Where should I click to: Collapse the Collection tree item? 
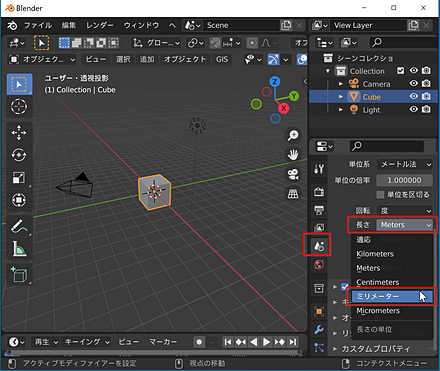[x=328, y=71]
